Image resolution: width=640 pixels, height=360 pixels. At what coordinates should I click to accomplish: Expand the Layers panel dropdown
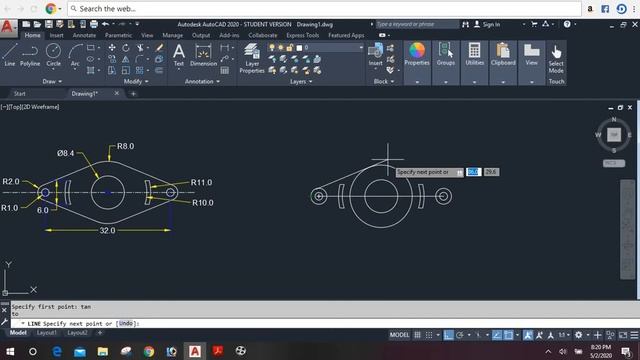[x=301, y=82]
